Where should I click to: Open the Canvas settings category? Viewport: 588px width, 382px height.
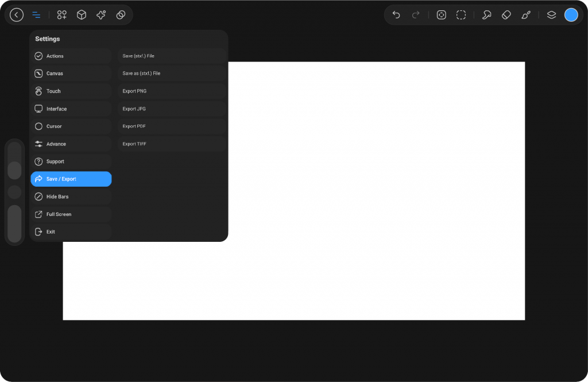[x=71, y=74]
